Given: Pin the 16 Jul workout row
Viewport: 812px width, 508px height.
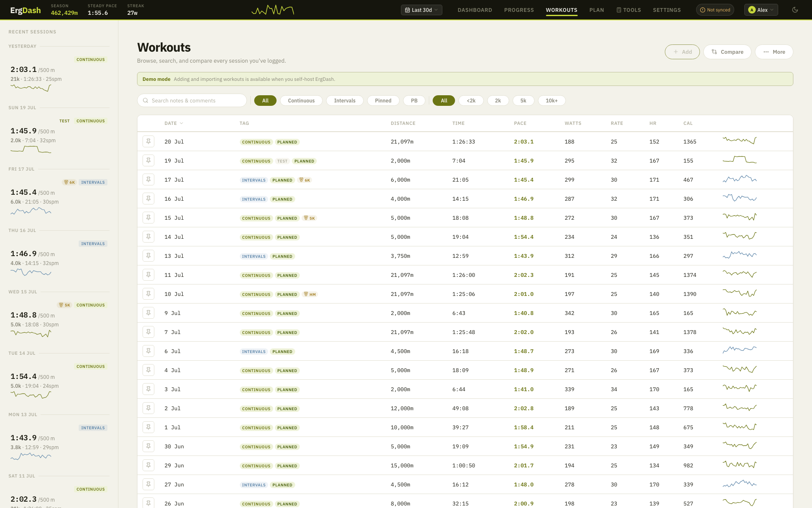Looking at the screenshot, I should click(148, 199).
